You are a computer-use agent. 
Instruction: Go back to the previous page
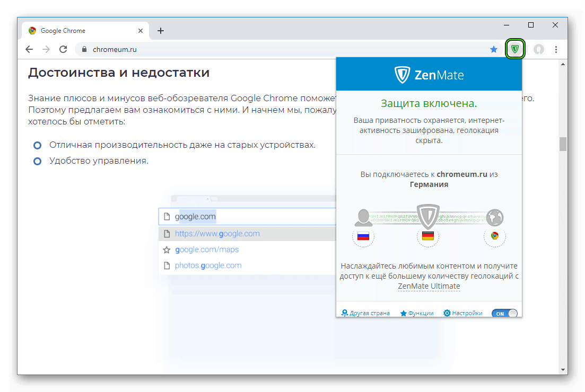click(29, 49)
